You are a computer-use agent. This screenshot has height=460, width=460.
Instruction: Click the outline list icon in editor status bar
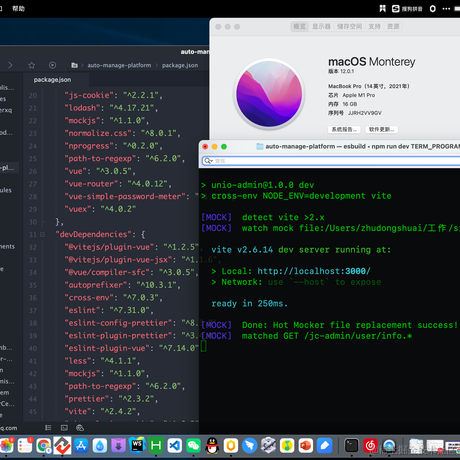pyautogui.click(x=48, y=428)
